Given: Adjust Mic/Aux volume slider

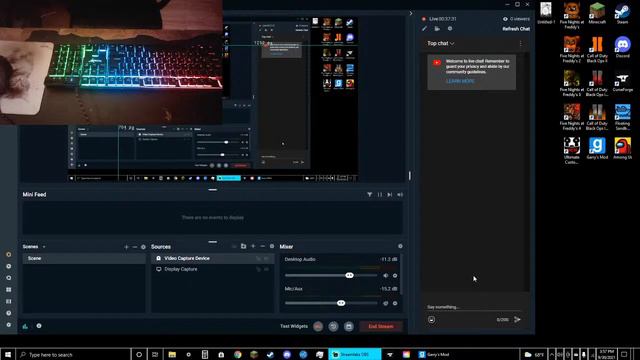Looking at the screenshot, I should (331, 303).
